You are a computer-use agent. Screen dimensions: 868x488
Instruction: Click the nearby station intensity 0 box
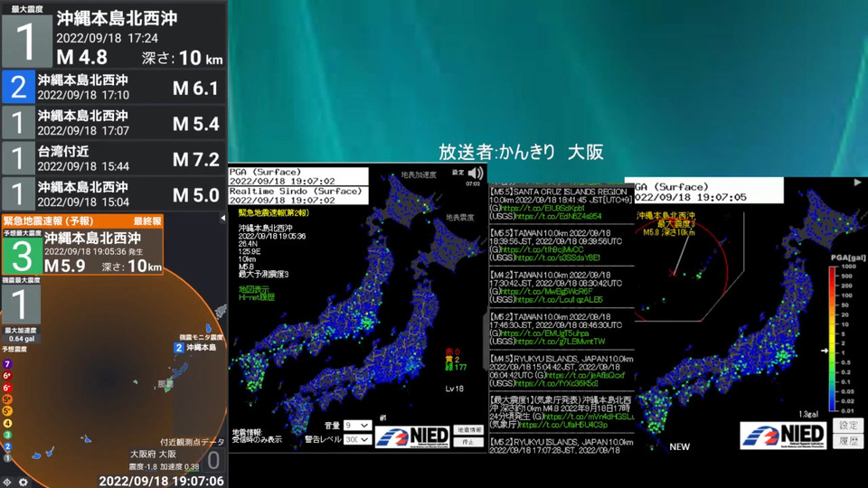click(213, 460)
